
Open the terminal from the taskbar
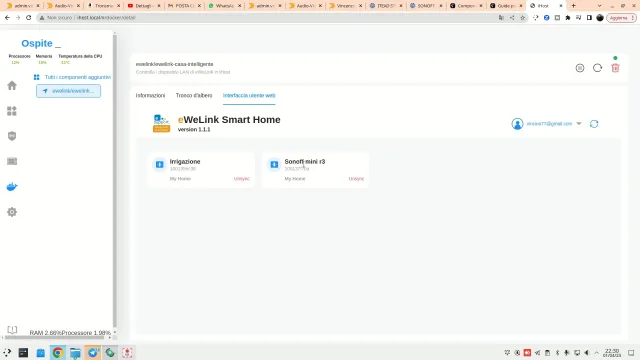[x=23, y=352]
